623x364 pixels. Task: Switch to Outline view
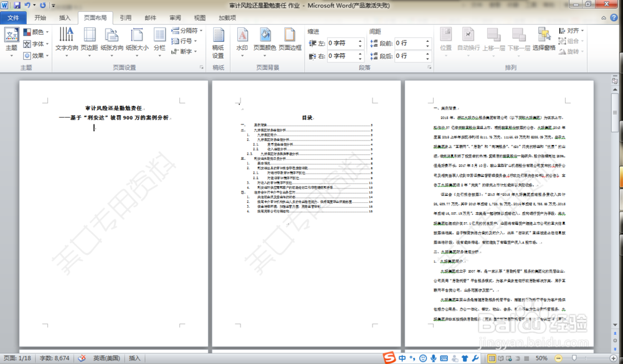coord(518,358)
